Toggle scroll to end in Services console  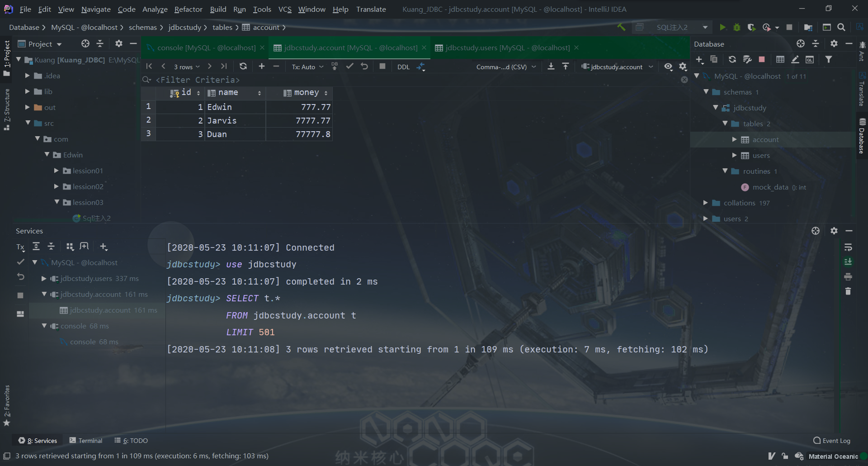click(848, 262)
